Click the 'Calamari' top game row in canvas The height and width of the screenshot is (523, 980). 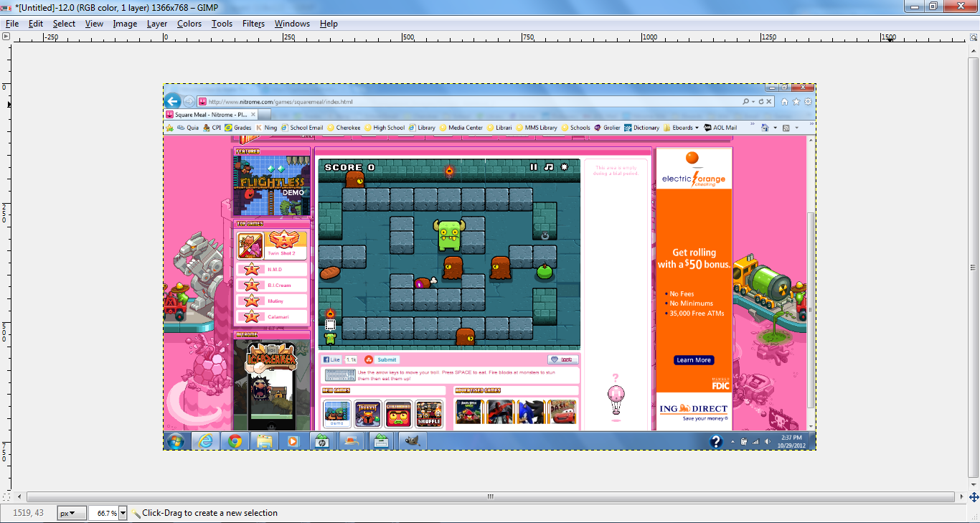pos(273,316)
